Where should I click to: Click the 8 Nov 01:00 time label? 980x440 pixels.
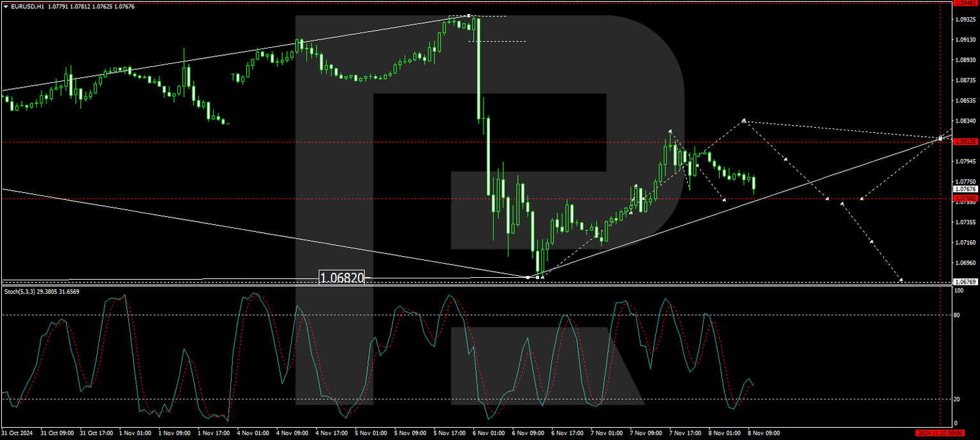(725, 433)
